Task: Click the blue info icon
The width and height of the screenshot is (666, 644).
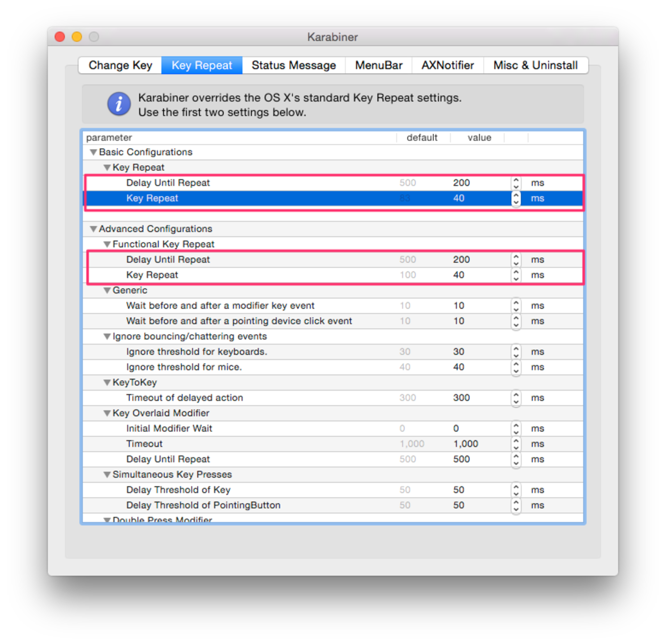Action: click(x=119, y=104)
